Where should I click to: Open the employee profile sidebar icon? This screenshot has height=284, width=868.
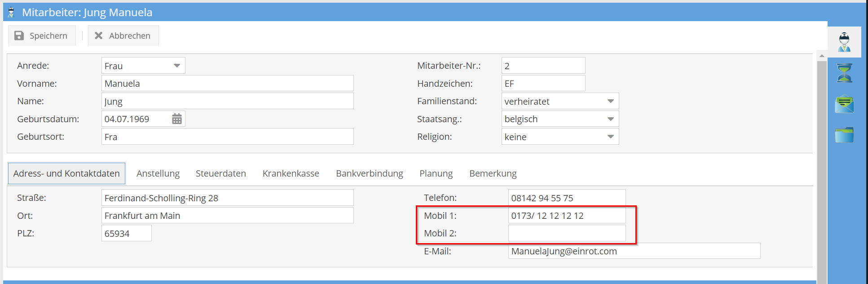844,42
